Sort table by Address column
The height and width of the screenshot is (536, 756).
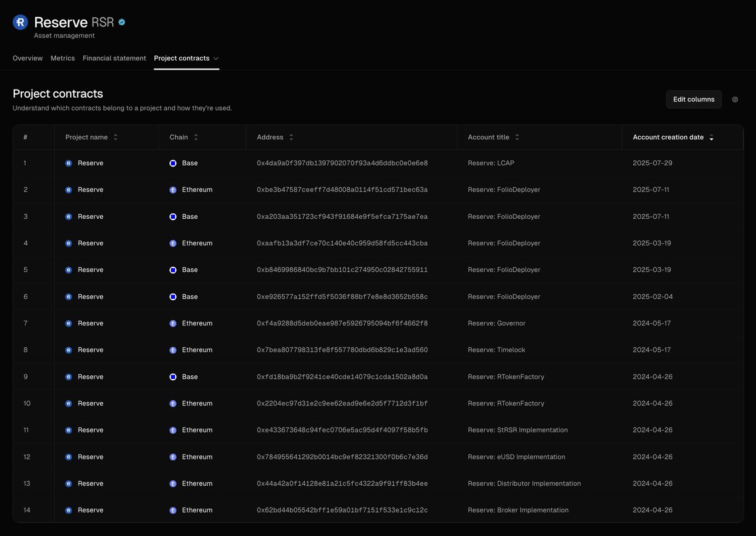click(x=291, y=137)
